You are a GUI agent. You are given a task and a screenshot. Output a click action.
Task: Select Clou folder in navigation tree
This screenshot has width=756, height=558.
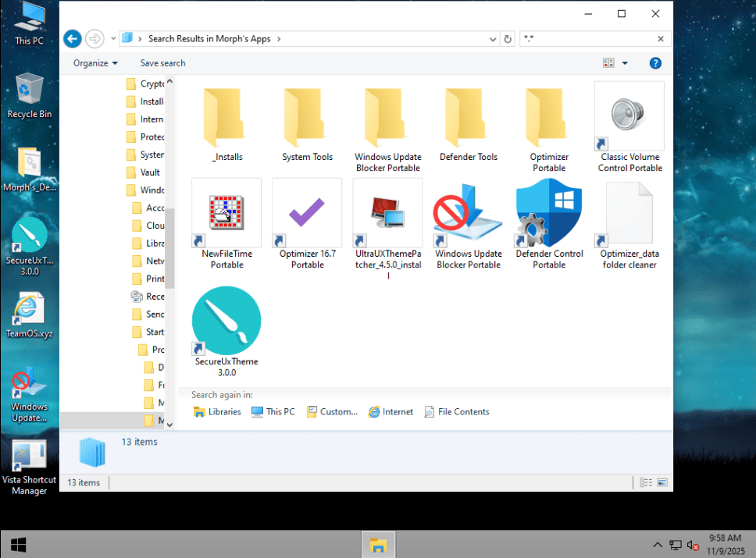pyautogui.click(x=148, y=226)
